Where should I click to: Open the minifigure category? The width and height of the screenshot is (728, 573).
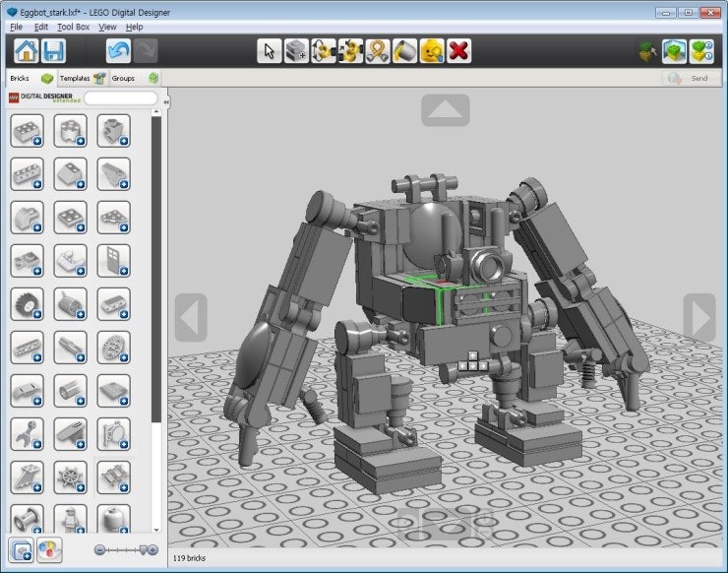70,519
